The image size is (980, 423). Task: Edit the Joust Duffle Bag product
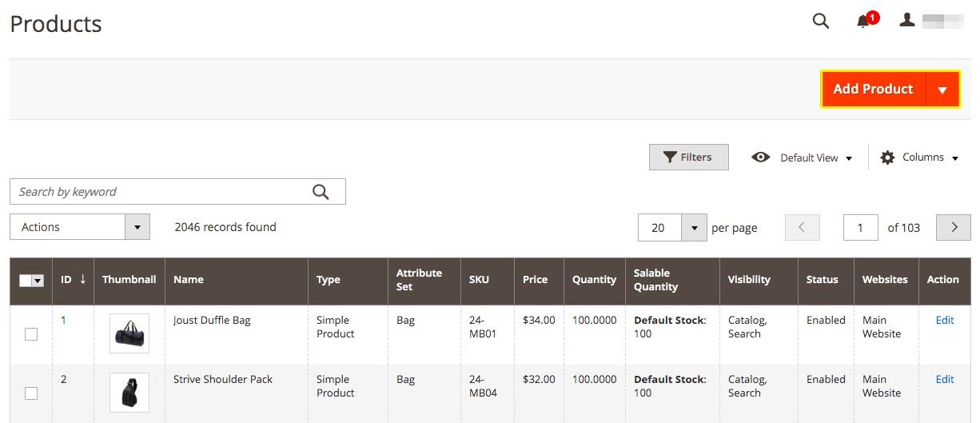[x=945, y=320]
